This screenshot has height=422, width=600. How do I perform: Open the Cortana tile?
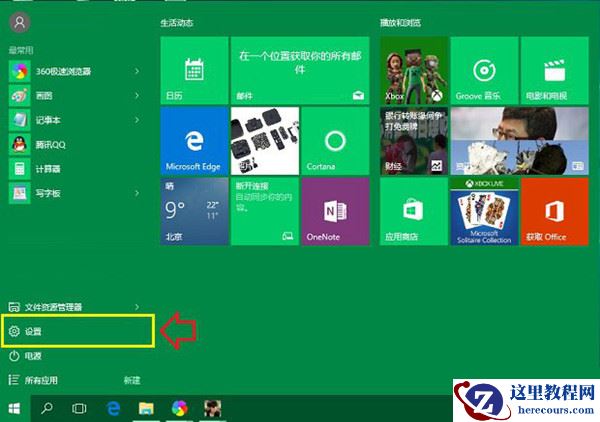[x=336, y=141]
